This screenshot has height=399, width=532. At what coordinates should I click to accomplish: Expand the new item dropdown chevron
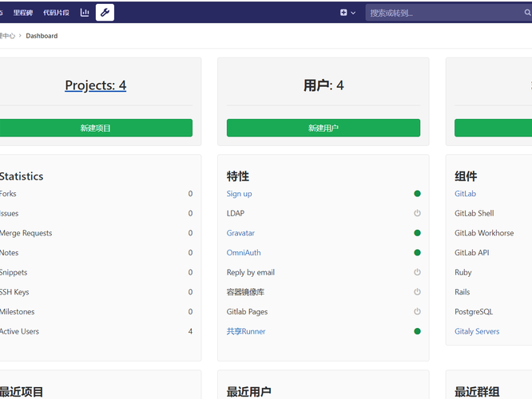point(353,13)
